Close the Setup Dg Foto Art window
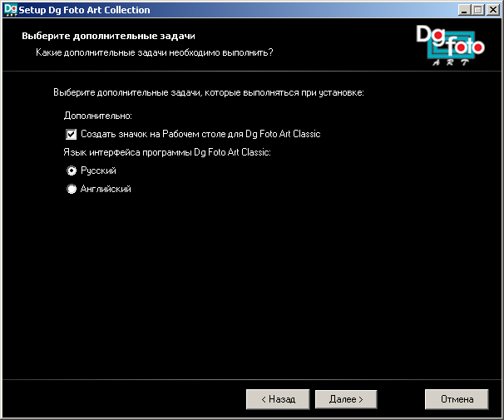 point(492,10)
